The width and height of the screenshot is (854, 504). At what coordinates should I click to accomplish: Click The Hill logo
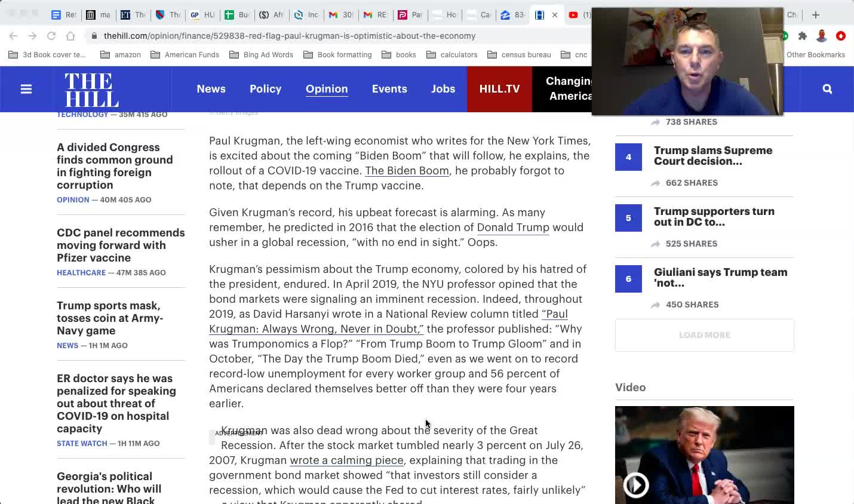(x=91, y=90)
